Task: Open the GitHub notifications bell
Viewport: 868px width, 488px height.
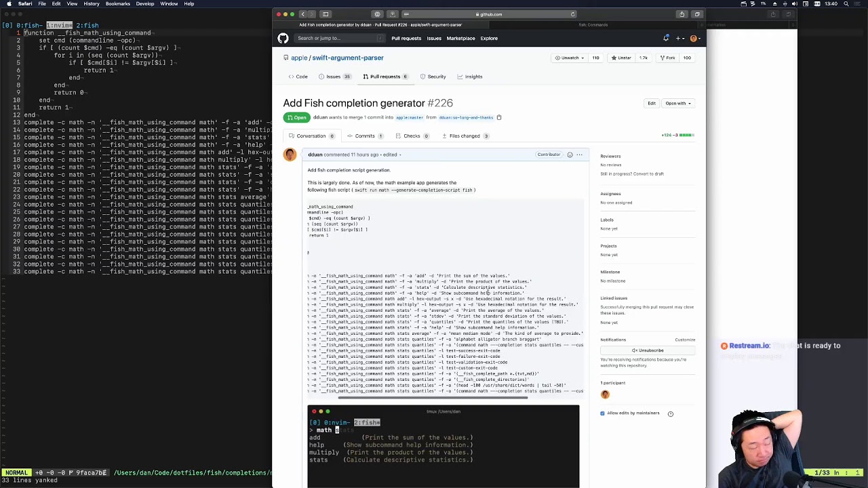Action: (666, 39)
